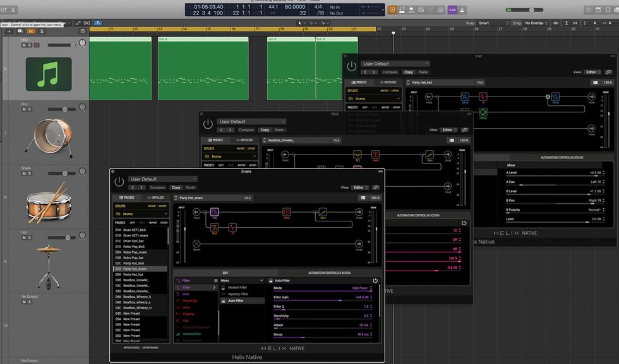This screenshot has width=619, height=364.
Task: Open Automation/Controller Assign tab in Hat window
Action: point(562,157)
